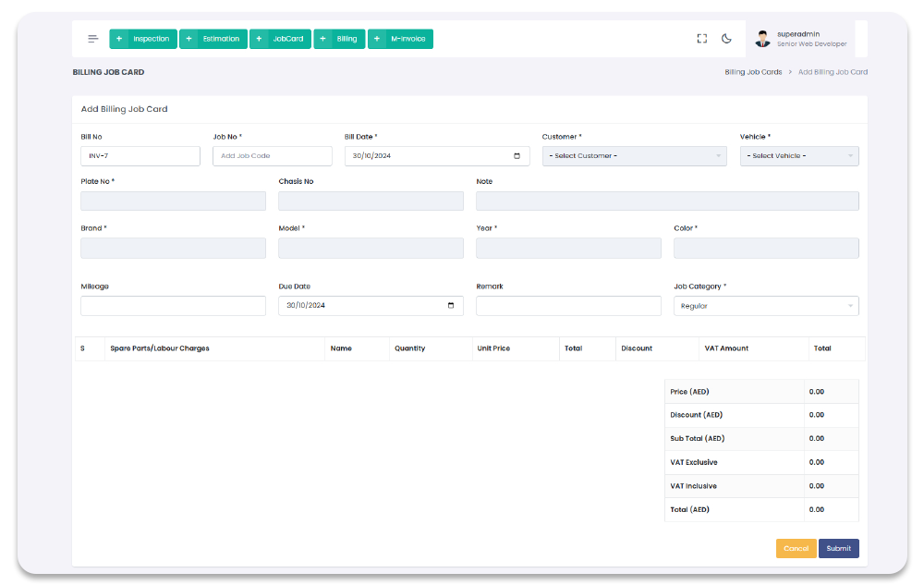Viewport: 924px width, 585px height.
Task: Open the Due Date calendar picker icon
Action: [450, 306]
